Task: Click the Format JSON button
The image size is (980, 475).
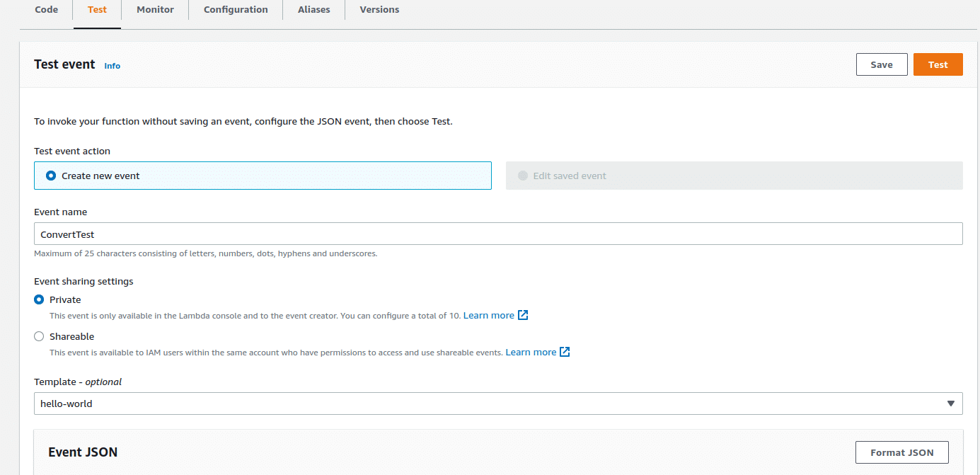Action: (x=901, y=452)
